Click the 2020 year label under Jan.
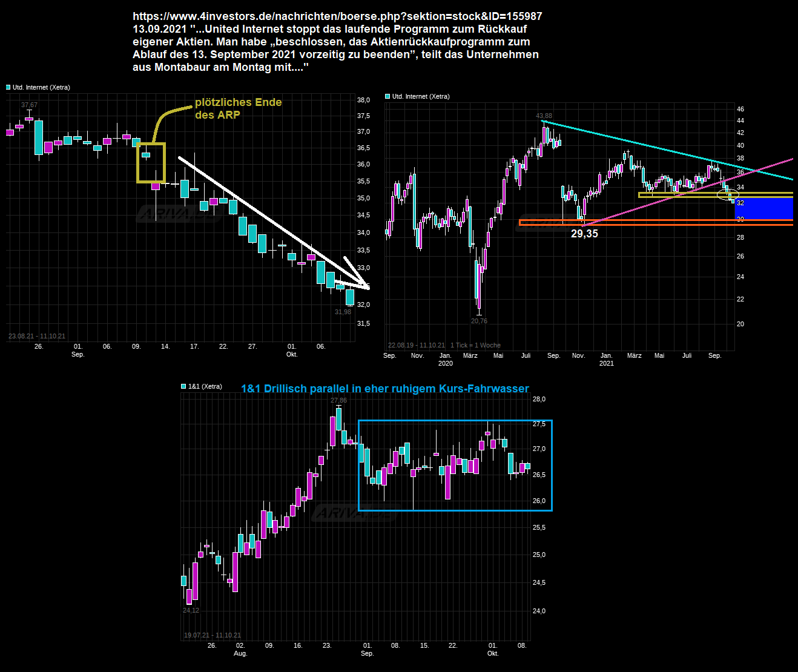The image size is (798, 672). [x=446, y=363]
